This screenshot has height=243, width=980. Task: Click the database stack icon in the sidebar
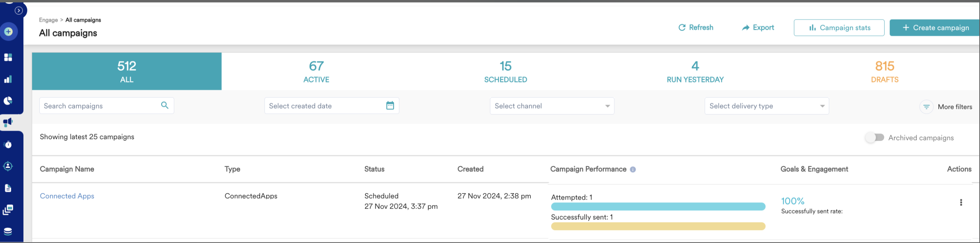coord(8,231)
